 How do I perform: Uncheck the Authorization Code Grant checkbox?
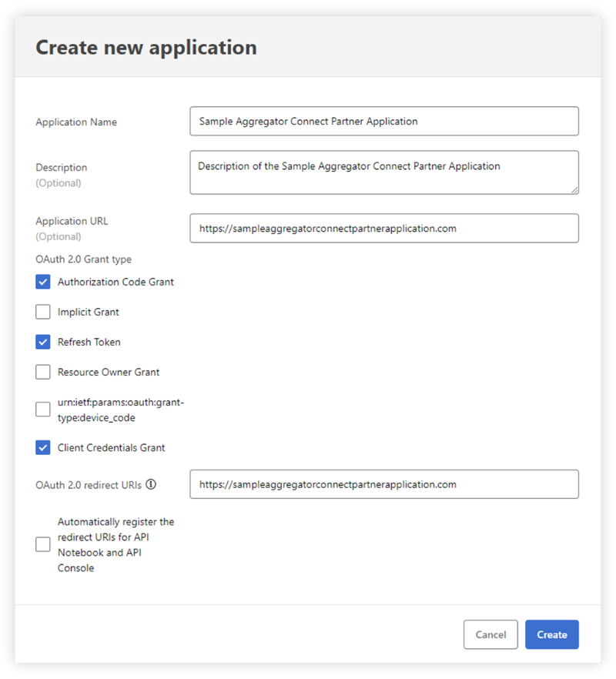click(x=43, y=282)
